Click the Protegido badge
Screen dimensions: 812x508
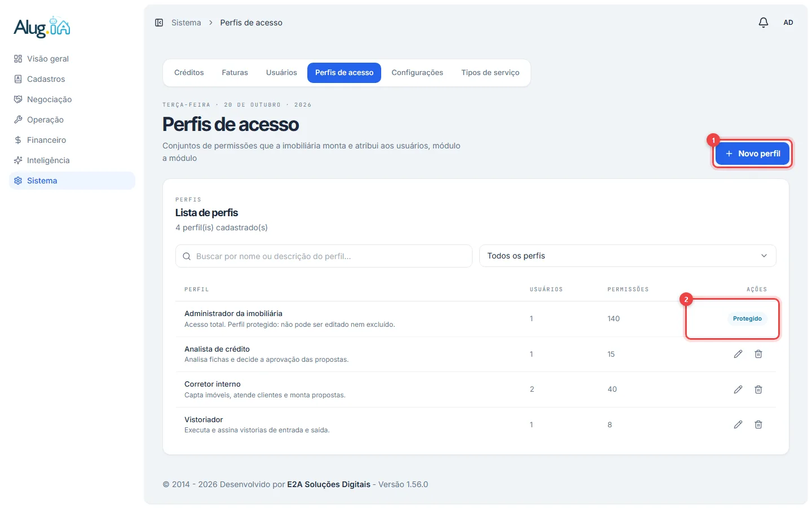click(x=747, y=319)
